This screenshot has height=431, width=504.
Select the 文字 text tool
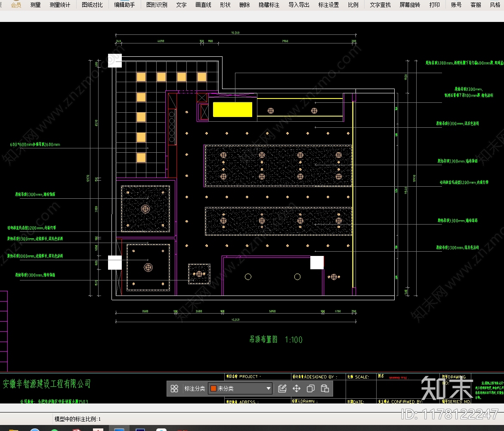(181, 5)
